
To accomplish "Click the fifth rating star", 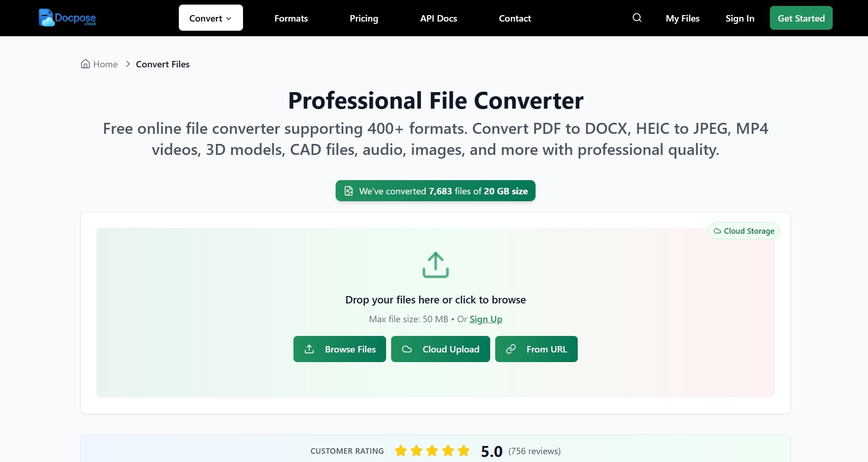I will point(464,451).
